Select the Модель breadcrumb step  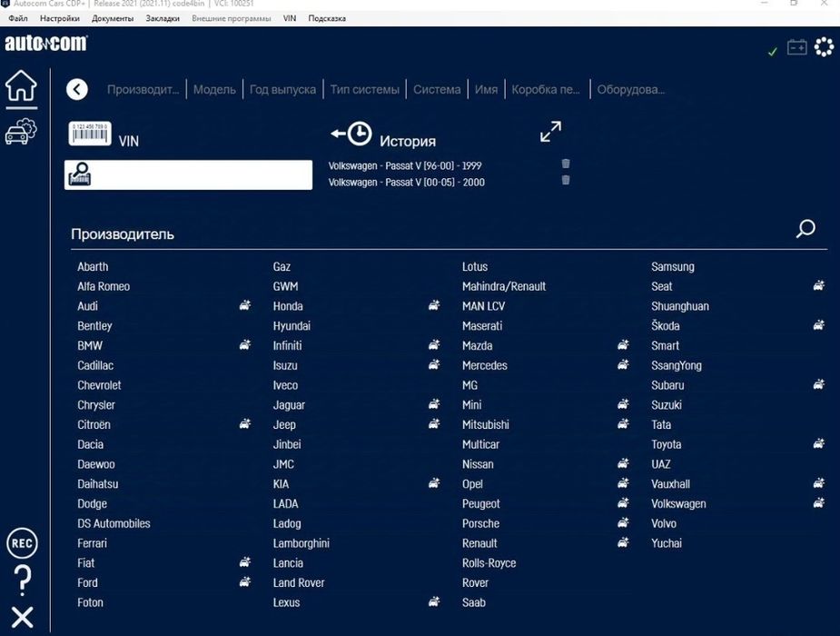[x=214, y=89]
